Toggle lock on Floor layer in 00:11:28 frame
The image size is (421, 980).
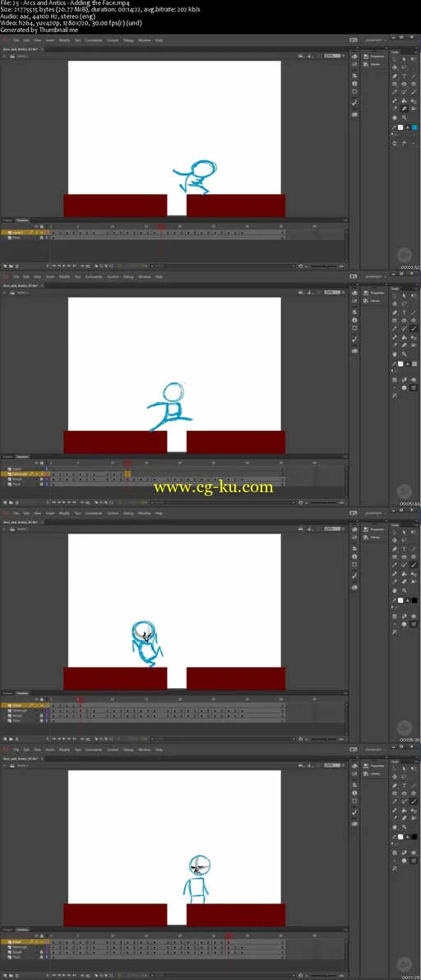[x=41, y=957]
